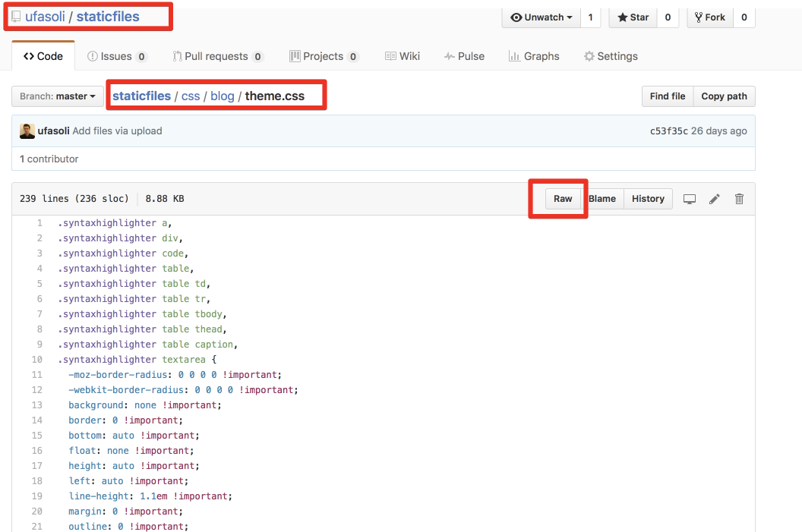Open the Graphs tab
This screenshot has height=532, width=802.
pyautogui.click(x=534, y=56)
